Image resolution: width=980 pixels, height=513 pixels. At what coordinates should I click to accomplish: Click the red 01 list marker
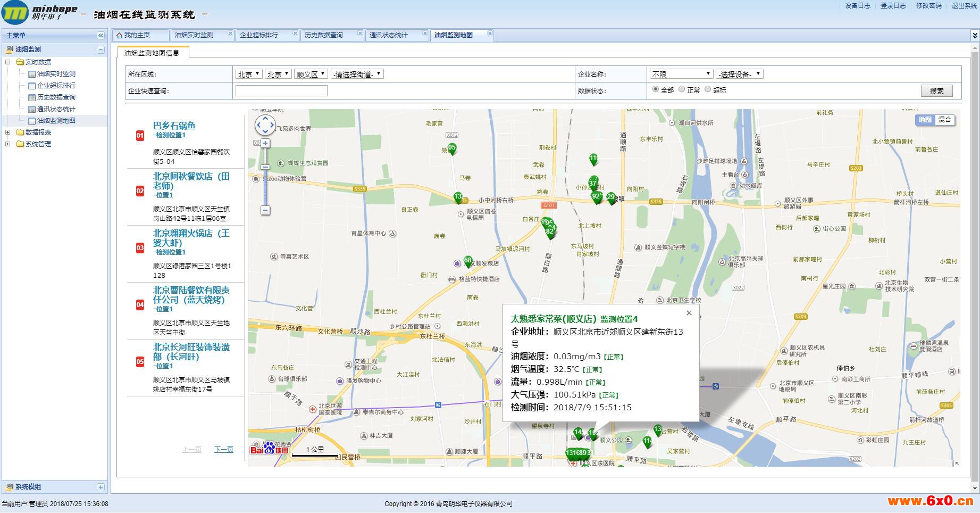click(140, 136)
